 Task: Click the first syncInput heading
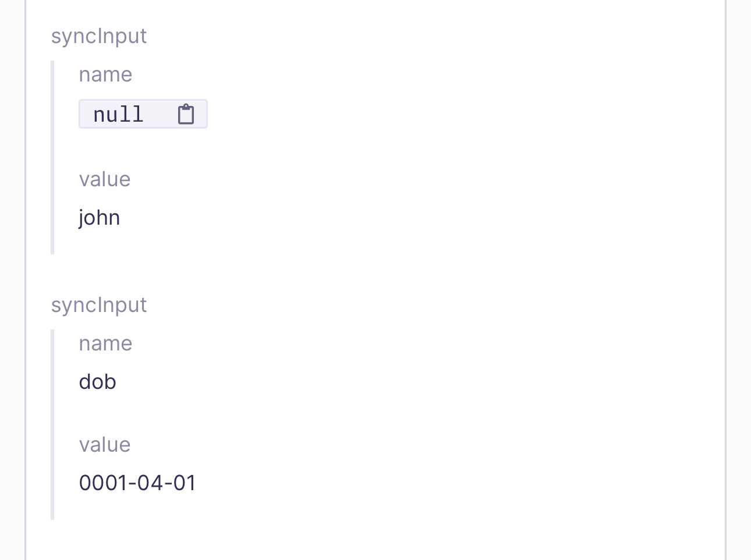[x=99, y=36]
